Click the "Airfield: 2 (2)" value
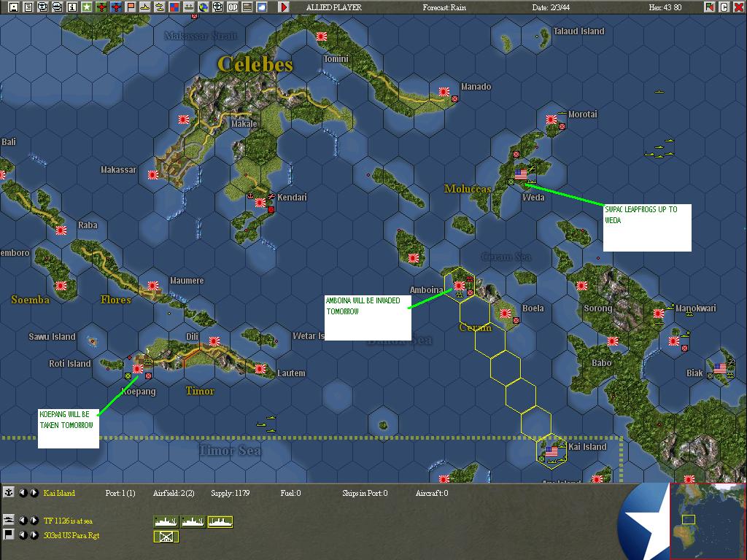This screenshot has width=747, height=560. coord(174,493)
